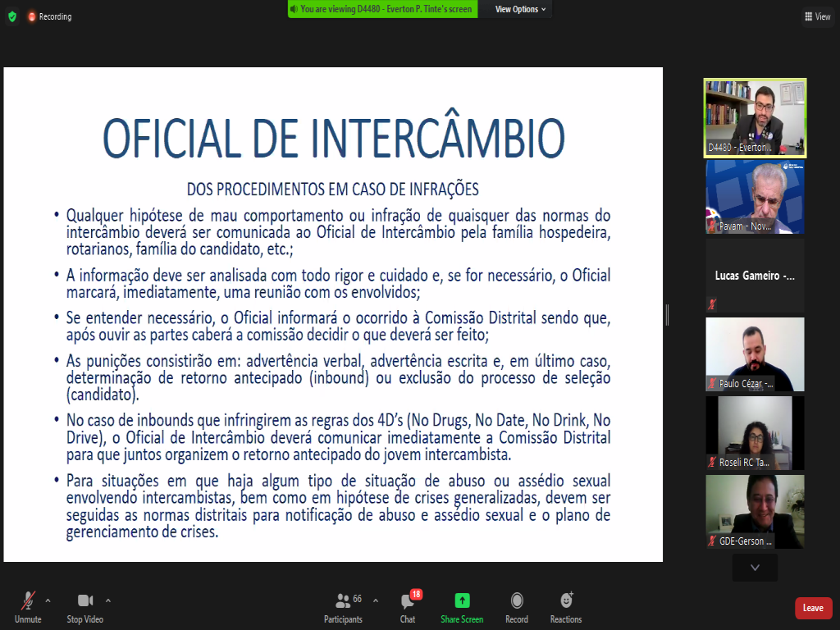Stop Video camera toggle
Image resolution: width=840 pixels, height=630 pixels.
(x=85, y=607)
